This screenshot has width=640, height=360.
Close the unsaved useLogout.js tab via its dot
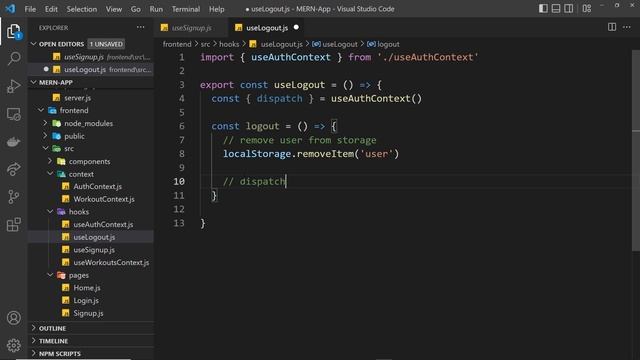point(296,27)
